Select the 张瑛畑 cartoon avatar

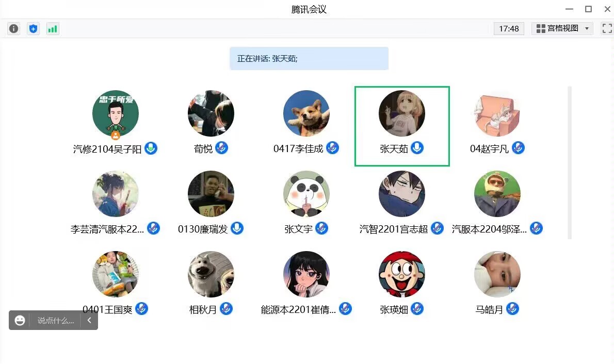[402, 274]
